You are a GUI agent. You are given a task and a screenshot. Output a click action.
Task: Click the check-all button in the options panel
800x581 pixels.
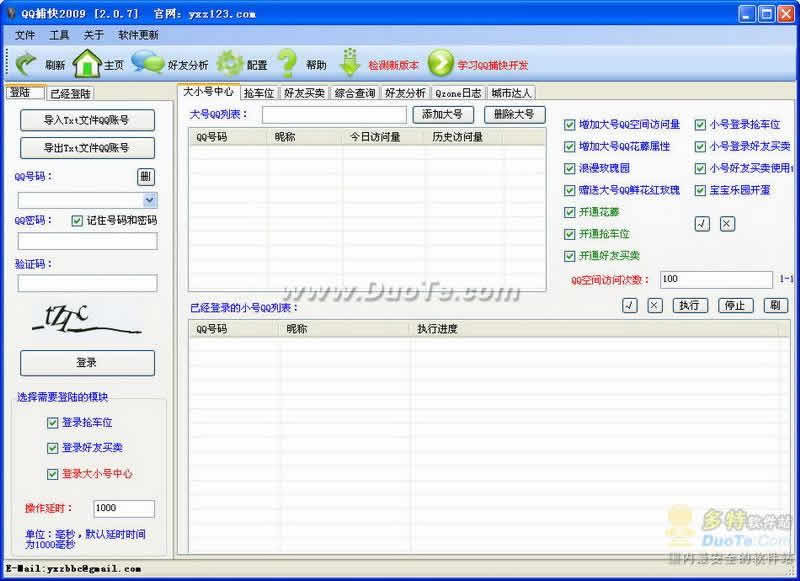[x=702, y=223]
